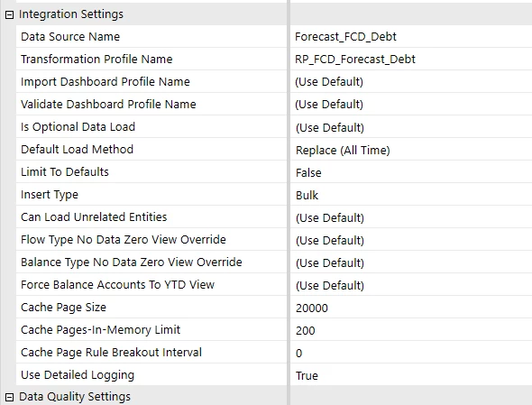532x405 pixels.
Task: Edit Balance Type No Data Zero View Override
Action: point(411,262)
